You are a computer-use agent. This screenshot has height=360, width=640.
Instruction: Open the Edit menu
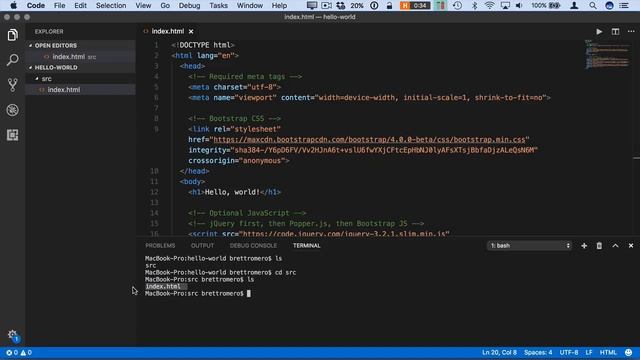(x=80, y=6)
